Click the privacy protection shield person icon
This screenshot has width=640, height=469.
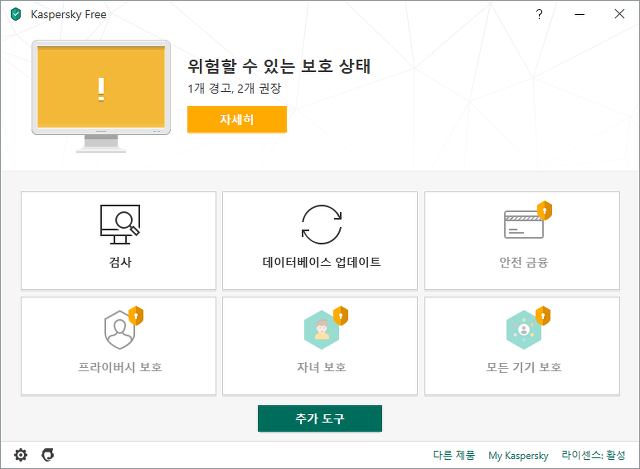pos(120,330)
